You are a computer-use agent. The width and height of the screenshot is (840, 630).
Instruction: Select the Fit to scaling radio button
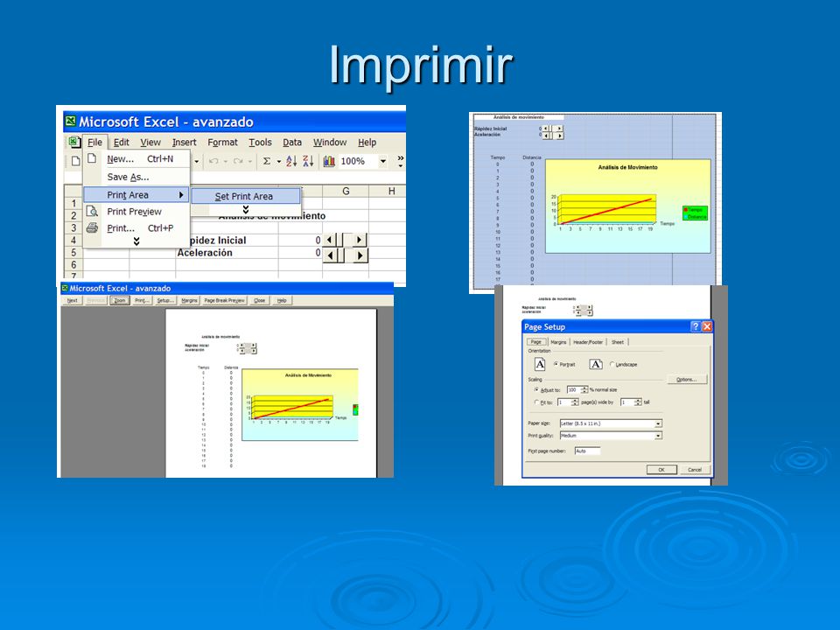pyautogui.click(x=536, y=402)
